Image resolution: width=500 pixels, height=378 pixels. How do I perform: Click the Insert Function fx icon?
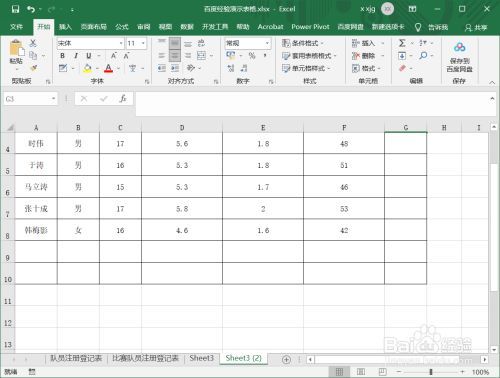coord(123,99)
